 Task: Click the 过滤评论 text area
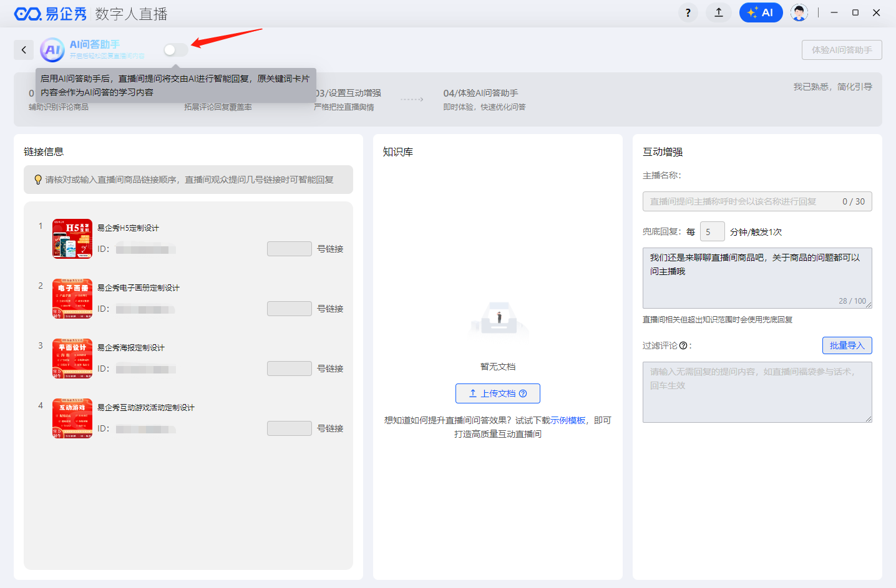(x=757, y=392)
